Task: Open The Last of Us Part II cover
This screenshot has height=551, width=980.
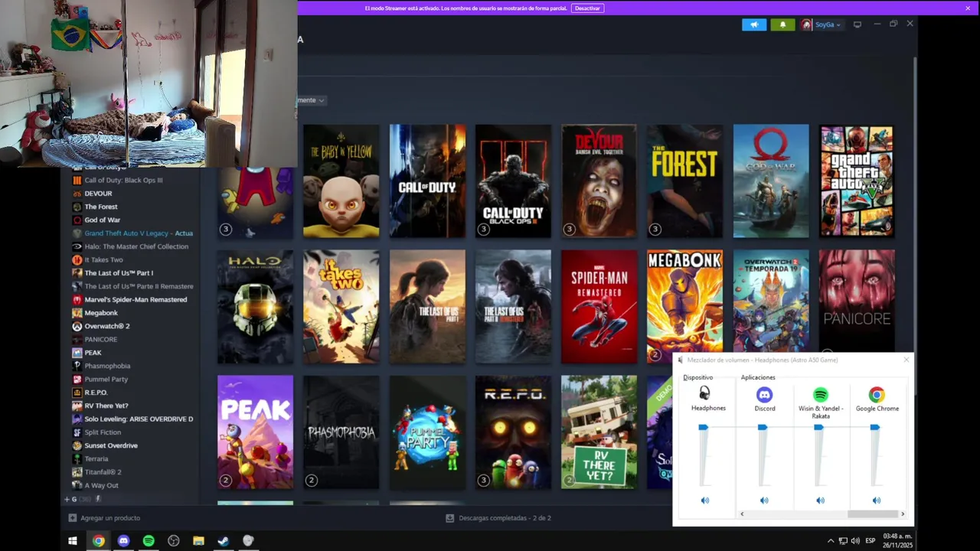Action: tap(513, 306)
